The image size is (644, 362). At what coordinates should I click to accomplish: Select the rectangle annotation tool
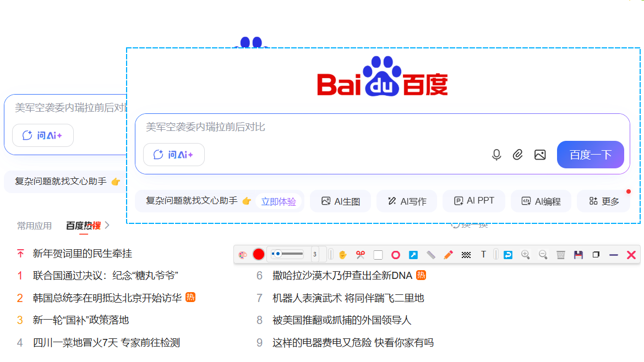378,254
